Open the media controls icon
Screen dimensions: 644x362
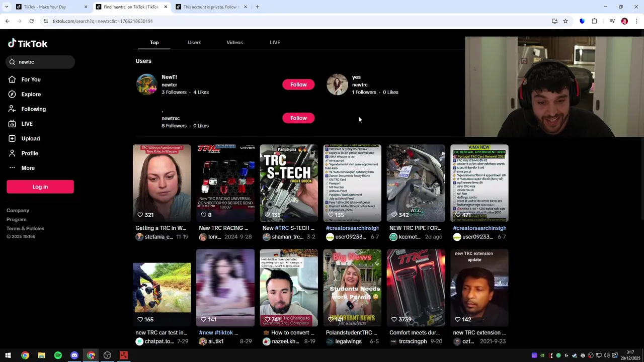pyautogui.click(x=612, y=21)
